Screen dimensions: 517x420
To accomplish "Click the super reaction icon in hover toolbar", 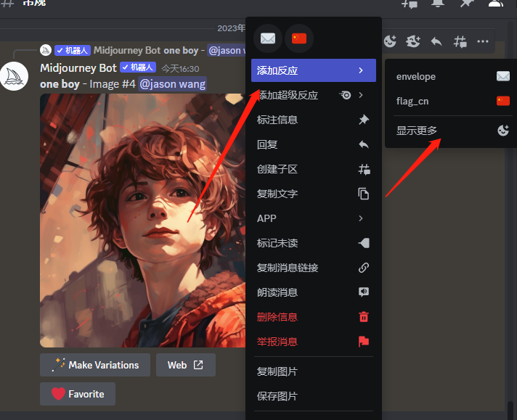I will (x=413, y=41).
